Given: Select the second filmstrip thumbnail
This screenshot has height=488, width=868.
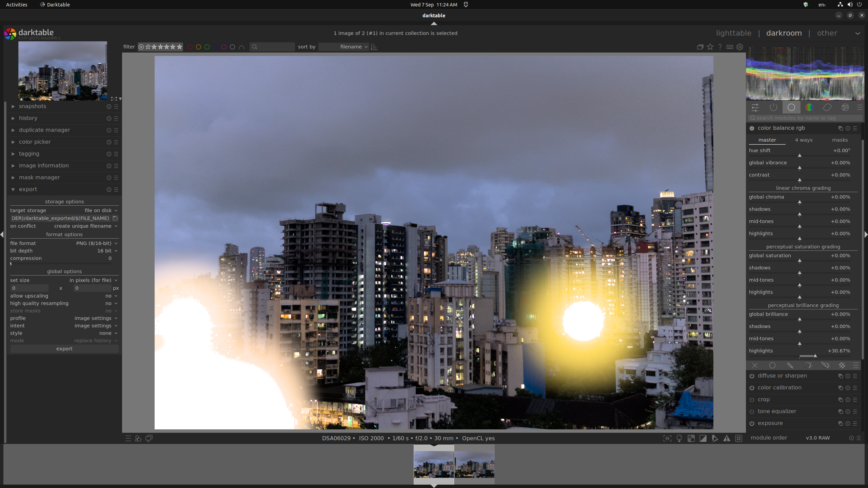Looking at the screenshot, I should point(474,464).
